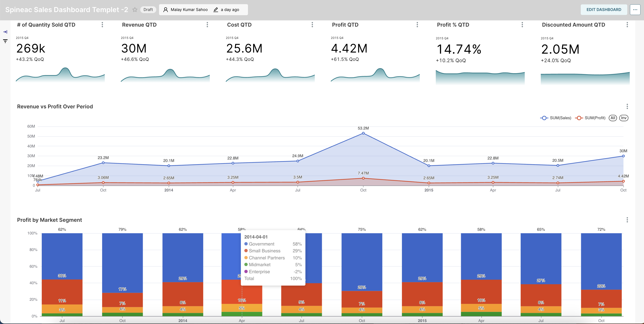
Task: Click the 14.74% profit percent value
Action: click(x=459, y=49)
